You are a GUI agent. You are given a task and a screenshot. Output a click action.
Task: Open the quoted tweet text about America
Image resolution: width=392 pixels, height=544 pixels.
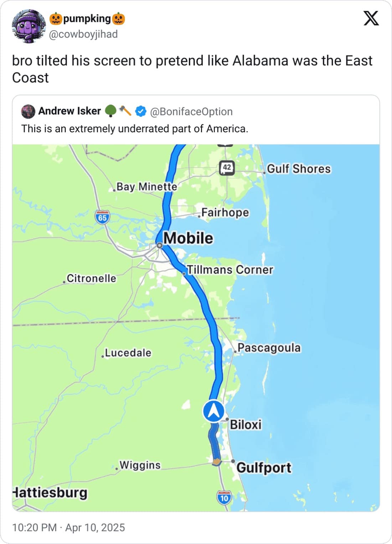pyautogui.click(x=135, y=129)
